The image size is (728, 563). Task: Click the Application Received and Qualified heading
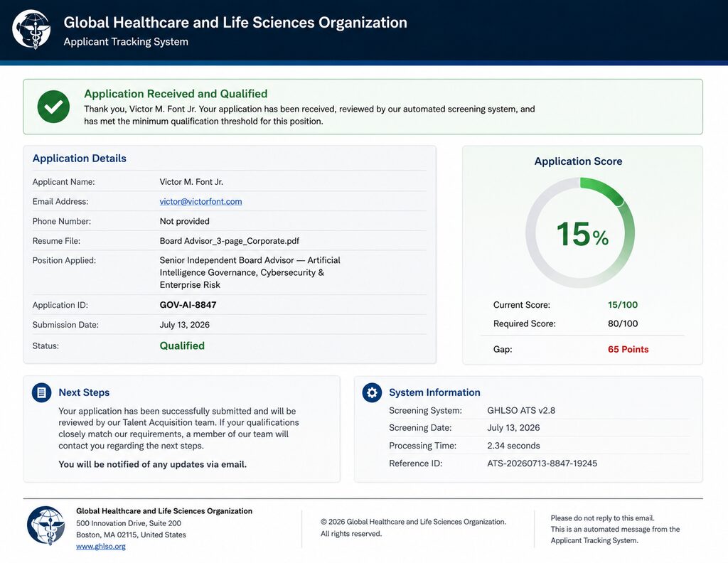176,94
